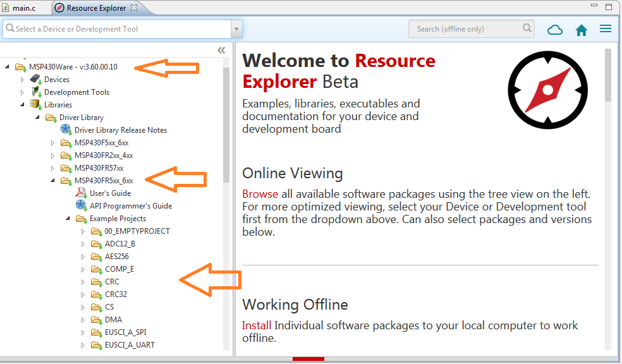Click the Example Projects folder icon
Screen dimensions: 622x364
pyautogui.click(x=82, y=219)
